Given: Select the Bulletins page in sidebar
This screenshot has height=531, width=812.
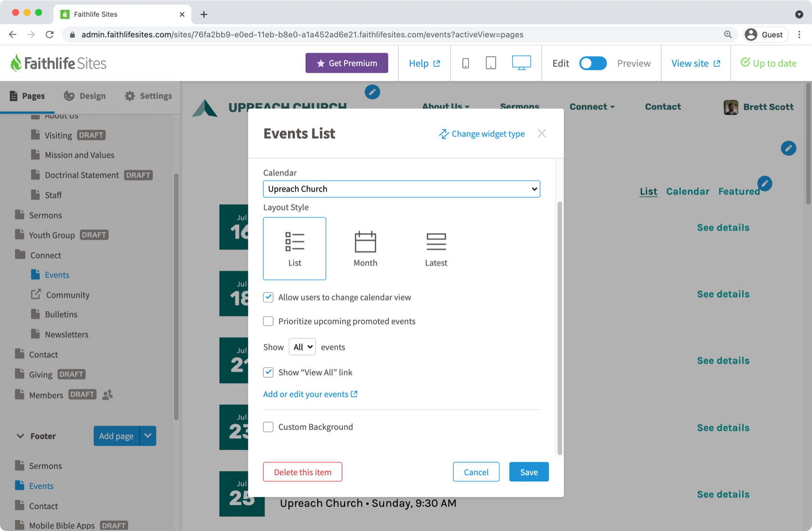Looking at the screenshot, I should click(61, 314).
